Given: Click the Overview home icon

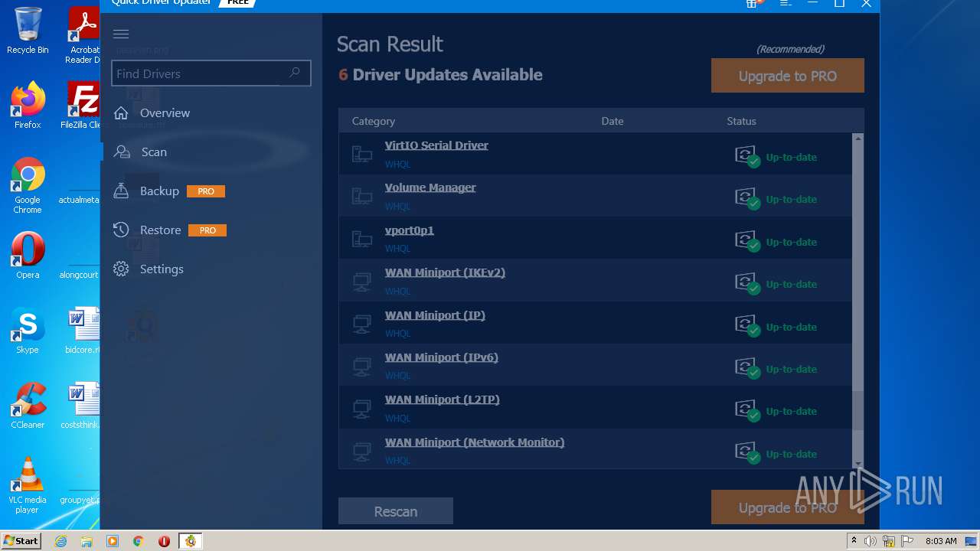Looking at the screenshot, I should (x=121, y=113).
